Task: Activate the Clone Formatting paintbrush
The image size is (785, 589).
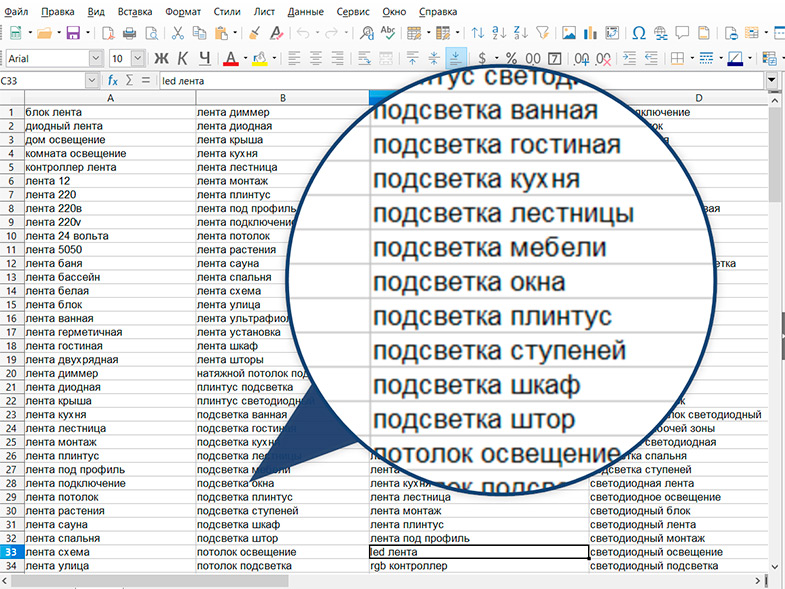Action: pos(254,34)
